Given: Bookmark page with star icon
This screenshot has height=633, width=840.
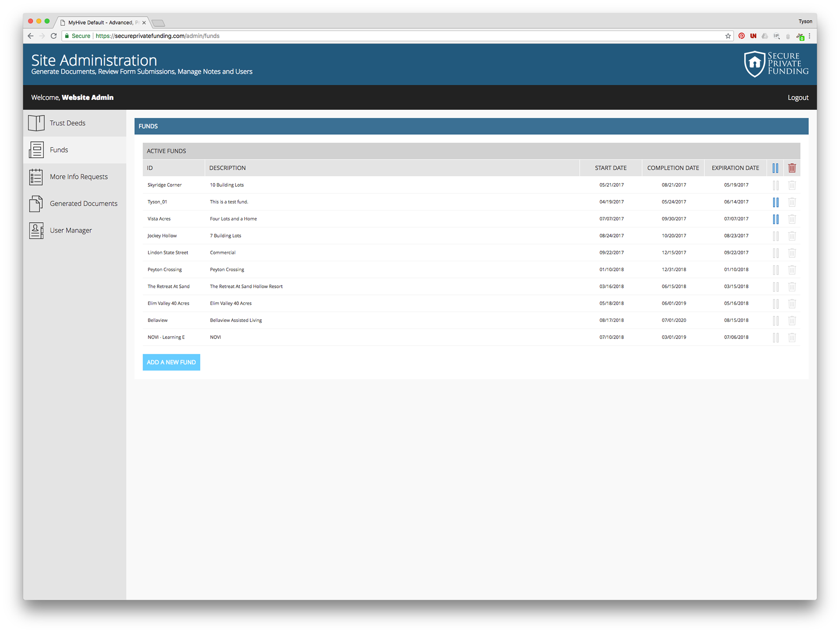Looking at the screenshot, I should pyautogui.click(x=728, y=36).
